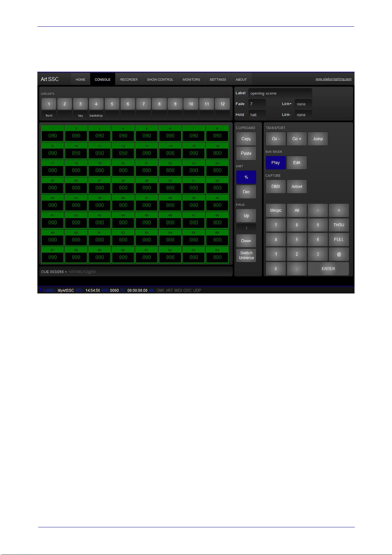This screenshot has height=555, width=392.
Task: Open the HOME tab
Action: pyautogui.click(x=80, y=79)
